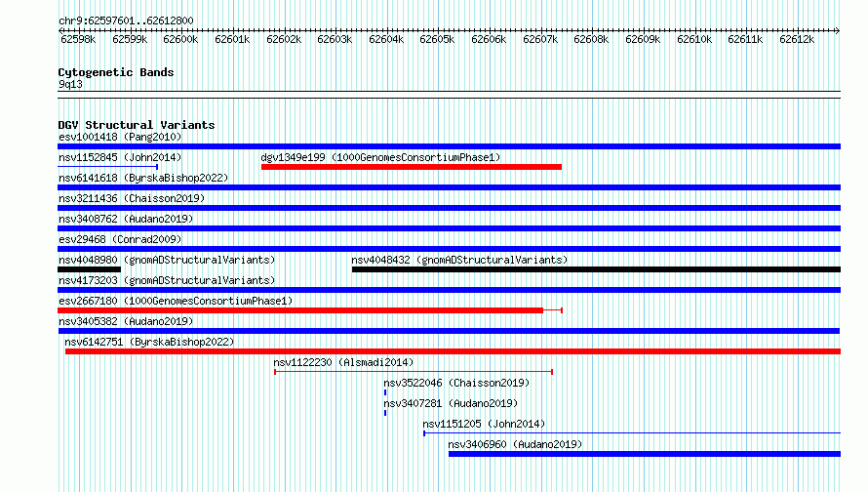868x492 pixels.
Task: Select the blue bar under nsv3408762
Action: coord(449,228)
